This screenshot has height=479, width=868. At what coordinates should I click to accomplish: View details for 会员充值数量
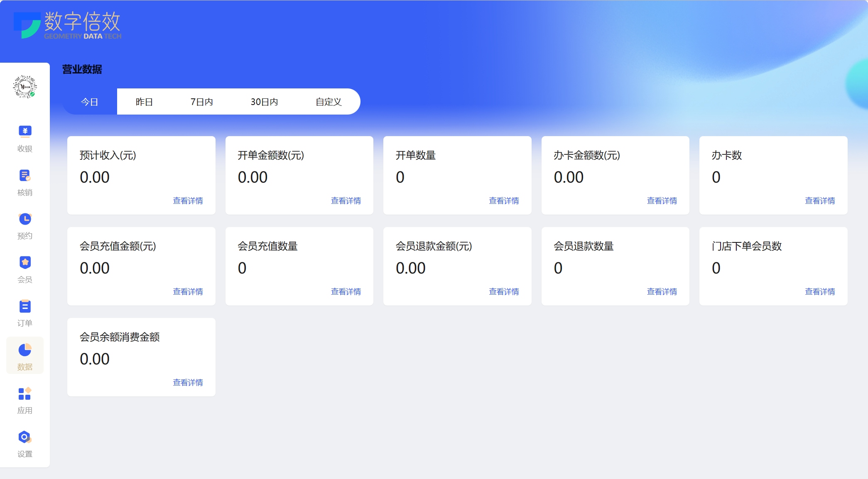point(346,292)
